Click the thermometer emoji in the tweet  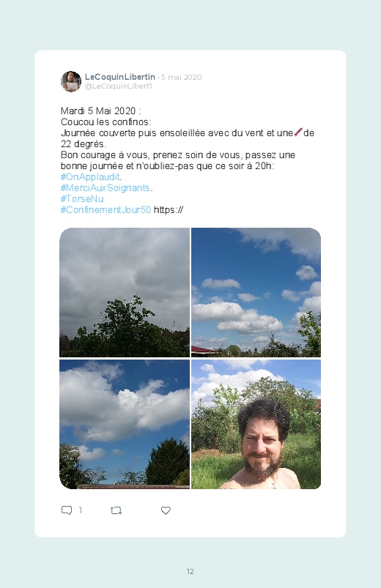(x=298, y=133)
